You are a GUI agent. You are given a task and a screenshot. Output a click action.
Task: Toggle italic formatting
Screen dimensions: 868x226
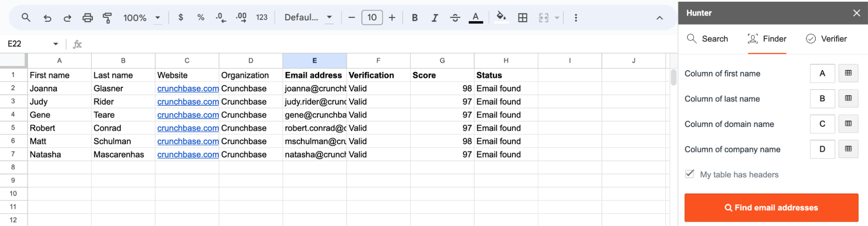(x=435, y=18)
